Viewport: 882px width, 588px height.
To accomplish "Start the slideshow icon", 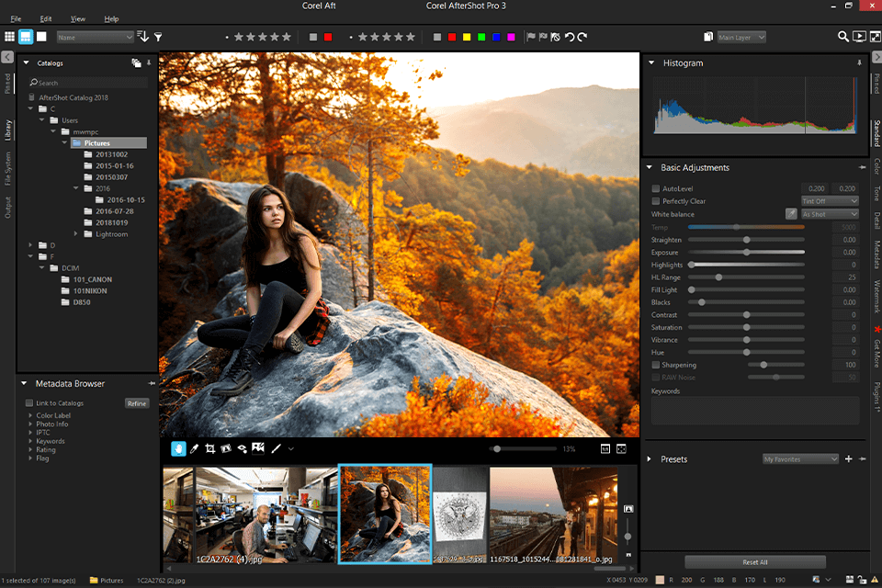I will point(859,37).
